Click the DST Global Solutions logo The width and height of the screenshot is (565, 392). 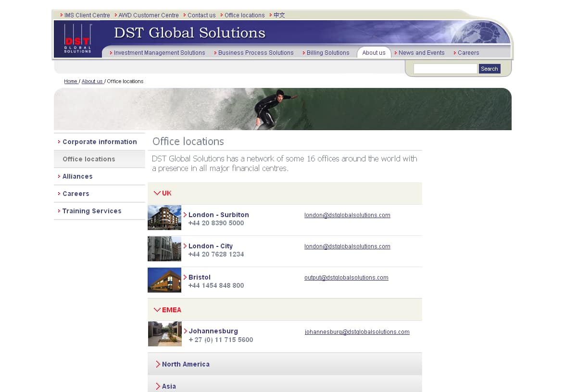pyautogui.click(x=77, y=39)
